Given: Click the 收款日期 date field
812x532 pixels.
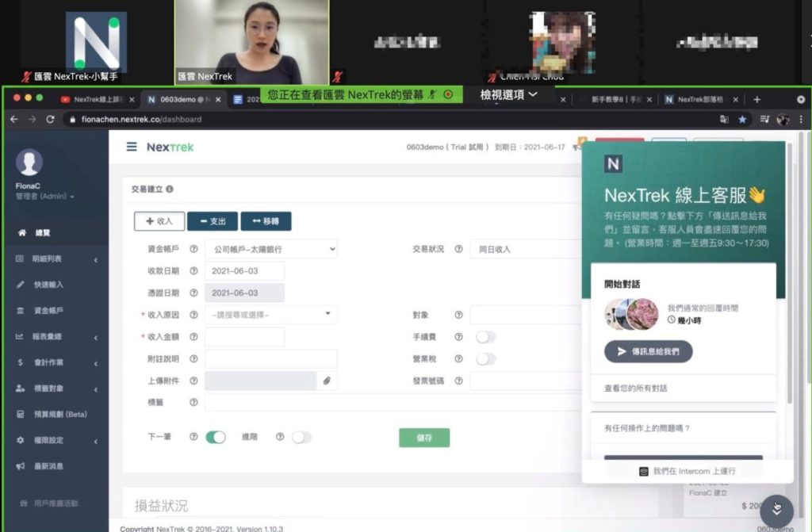Looking at the screenshot, I should click(244, 271).
